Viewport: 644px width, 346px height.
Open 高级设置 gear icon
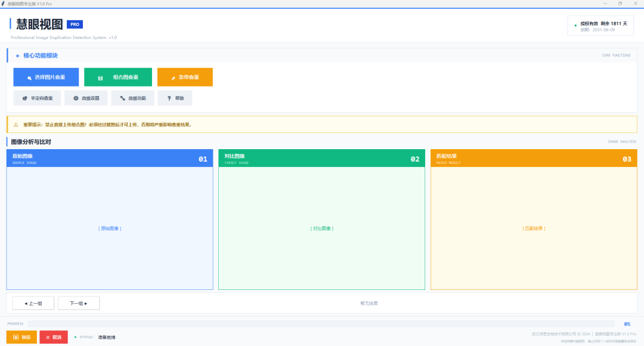(76, 98)
